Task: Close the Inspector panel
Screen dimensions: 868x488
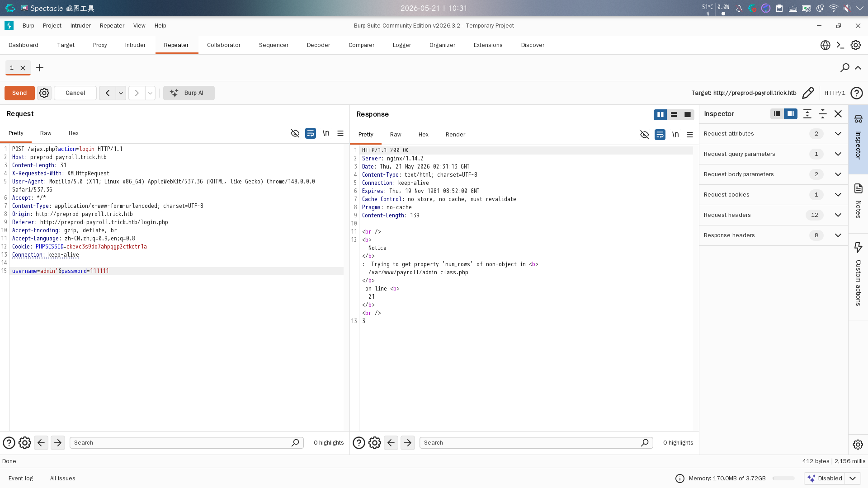Action: click(x=838, y=114)
